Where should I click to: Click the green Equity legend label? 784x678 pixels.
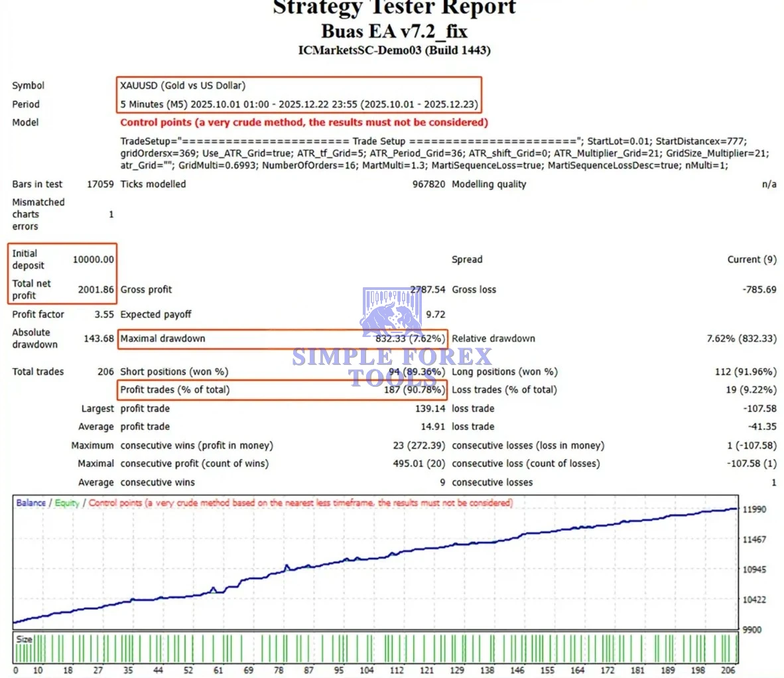pyautogui.click(x=67, y=503)
